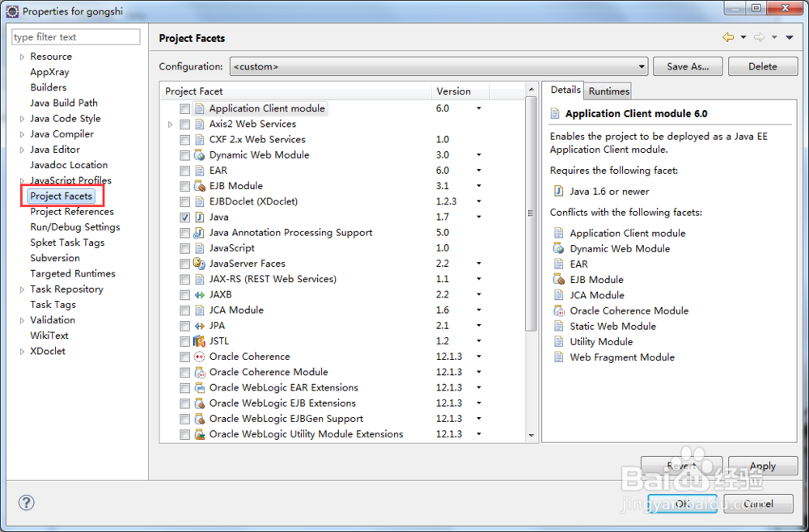Viewport: 809px width, 532px height.
Task: Open the view menu dropdown triangle
Action: click(x=790, y=37)
